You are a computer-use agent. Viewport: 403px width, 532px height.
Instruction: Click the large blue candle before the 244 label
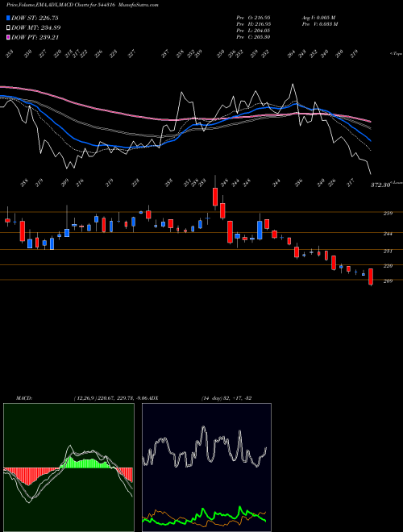(x=260, y=230)
